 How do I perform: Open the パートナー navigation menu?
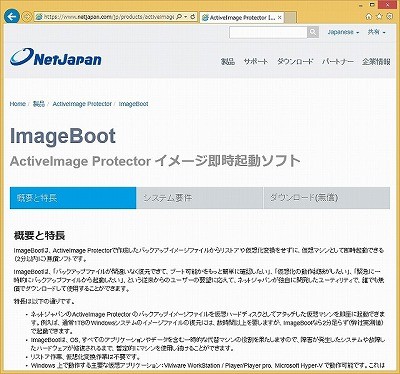pos(338,62)
